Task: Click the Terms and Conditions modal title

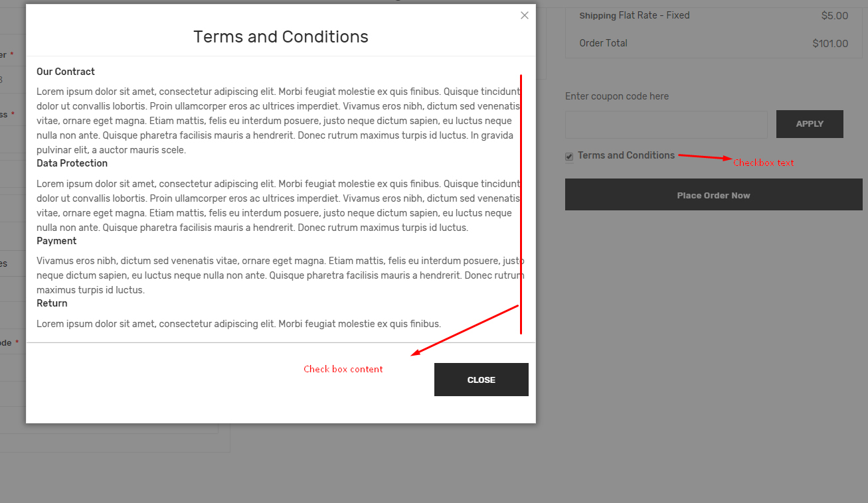Action: [x=281, y=36]
